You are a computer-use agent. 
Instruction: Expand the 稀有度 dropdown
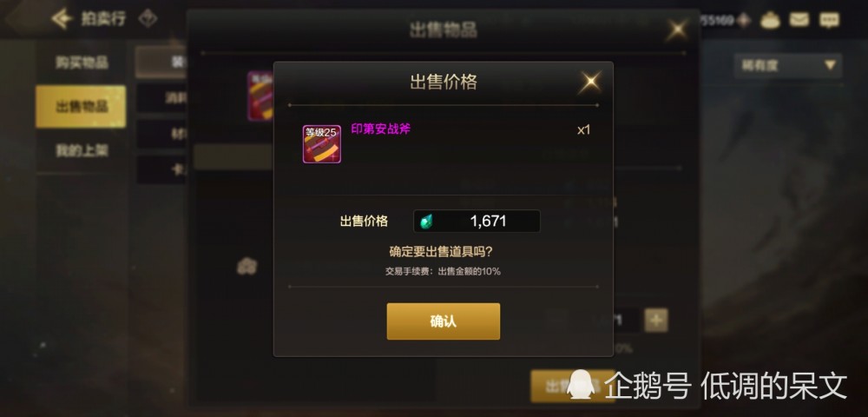[788, 65]
